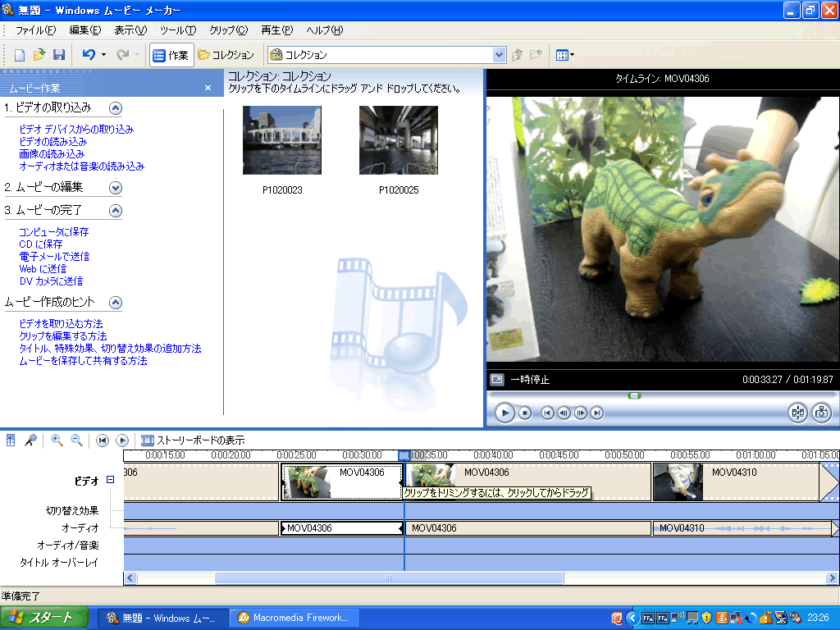Toggle the コレクション pane button

click(x=226, y=55)
